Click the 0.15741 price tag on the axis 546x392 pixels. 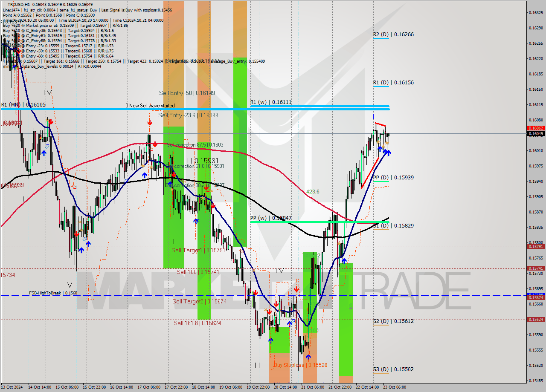536,268
